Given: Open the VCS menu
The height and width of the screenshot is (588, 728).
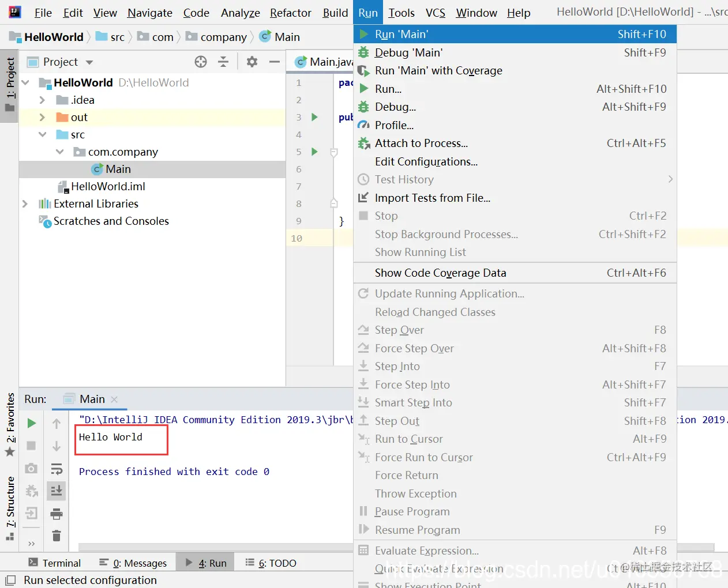Looking at the screenshot, I should coord(436,13).
